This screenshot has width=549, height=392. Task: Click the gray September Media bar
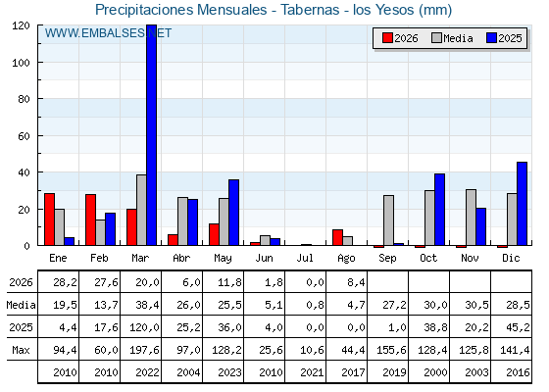point(388,220)
